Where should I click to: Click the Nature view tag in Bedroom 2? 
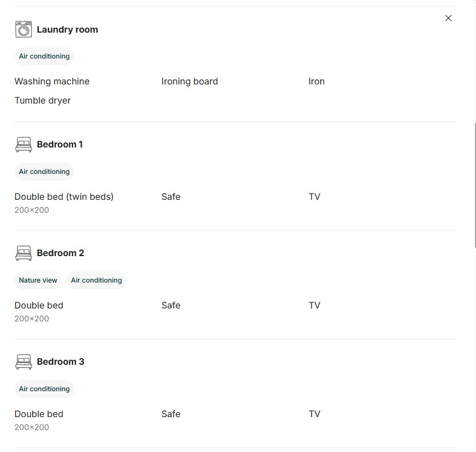38,280
